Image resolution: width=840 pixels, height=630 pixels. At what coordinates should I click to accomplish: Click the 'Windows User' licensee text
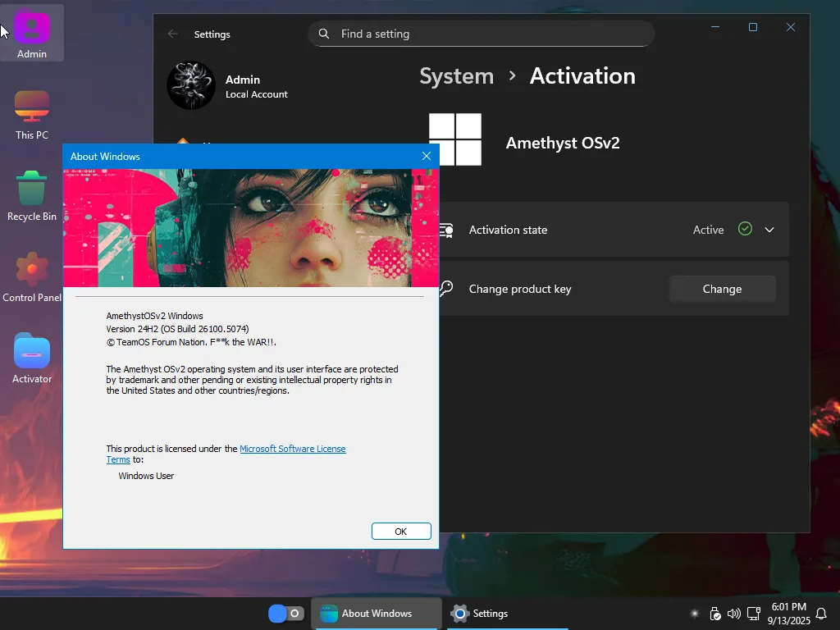[146, 476]
